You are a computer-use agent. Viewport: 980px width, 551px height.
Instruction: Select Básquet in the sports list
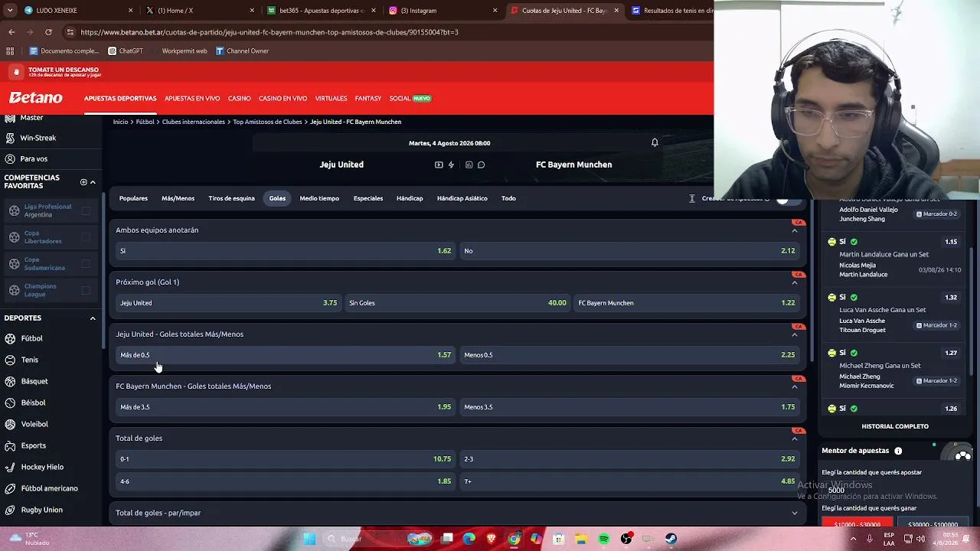pyautogui.click(x=34, y=381)
